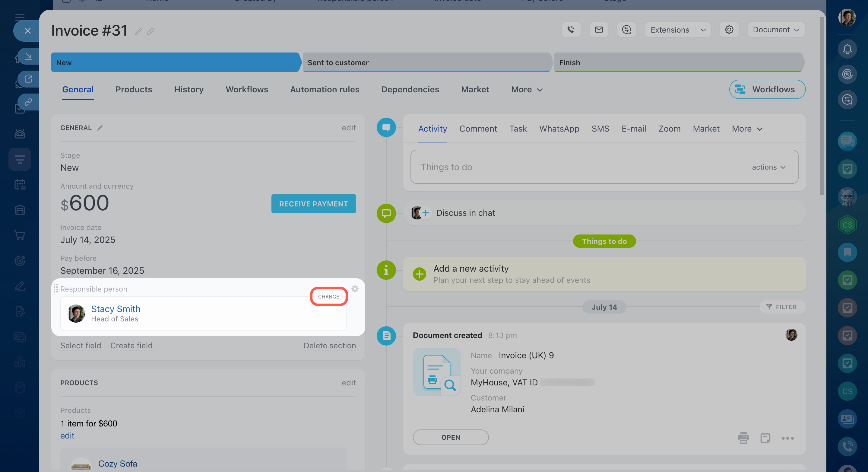Viewport: 868px width, 472px height.
Task: Click the Things to do input field
Action: tap(573, 167)
